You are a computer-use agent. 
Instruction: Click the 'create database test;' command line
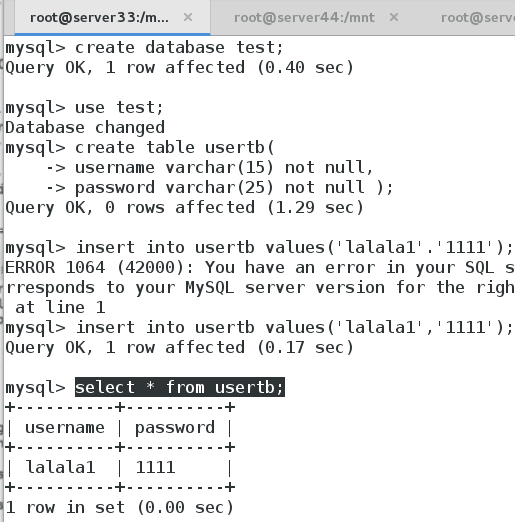tap(144, 47)
